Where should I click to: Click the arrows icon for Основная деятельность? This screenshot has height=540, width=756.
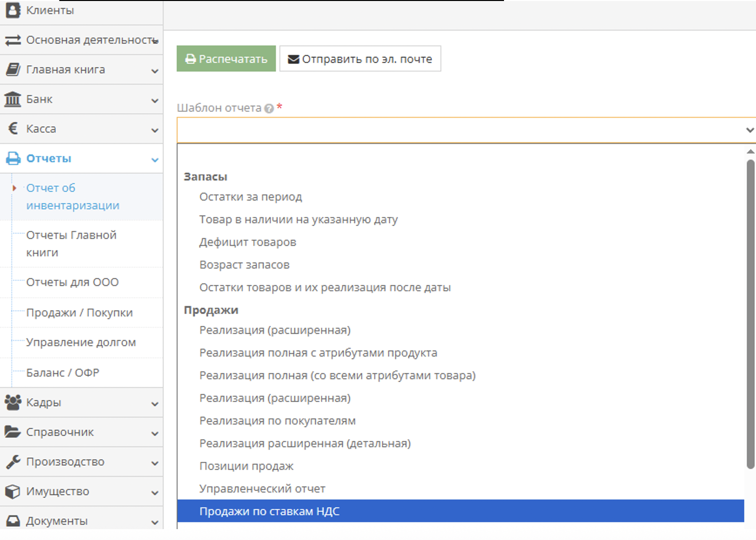(x=13, y=40)
